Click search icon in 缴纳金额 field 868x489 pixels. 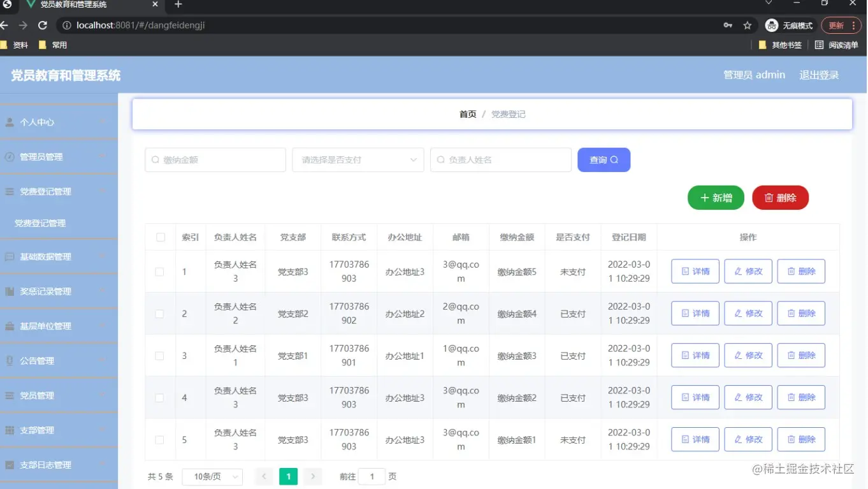coord(156,160)
